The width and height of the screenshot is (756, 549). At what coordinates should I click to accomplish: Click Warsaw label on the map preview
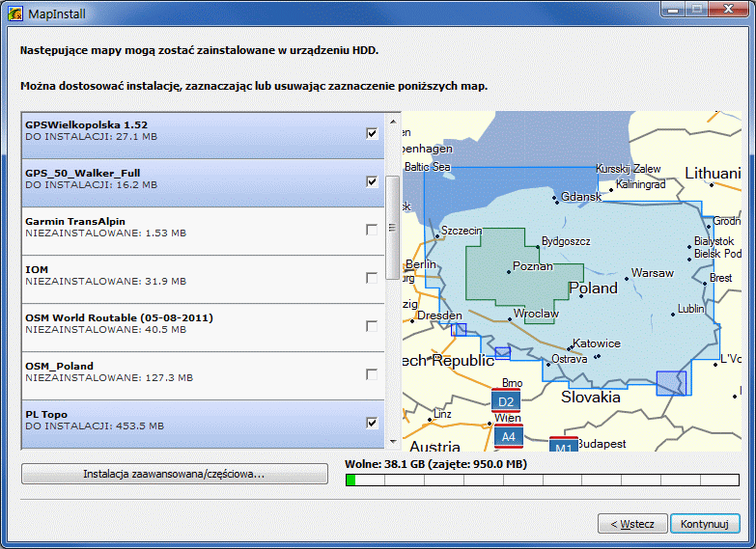coord(653,273)
